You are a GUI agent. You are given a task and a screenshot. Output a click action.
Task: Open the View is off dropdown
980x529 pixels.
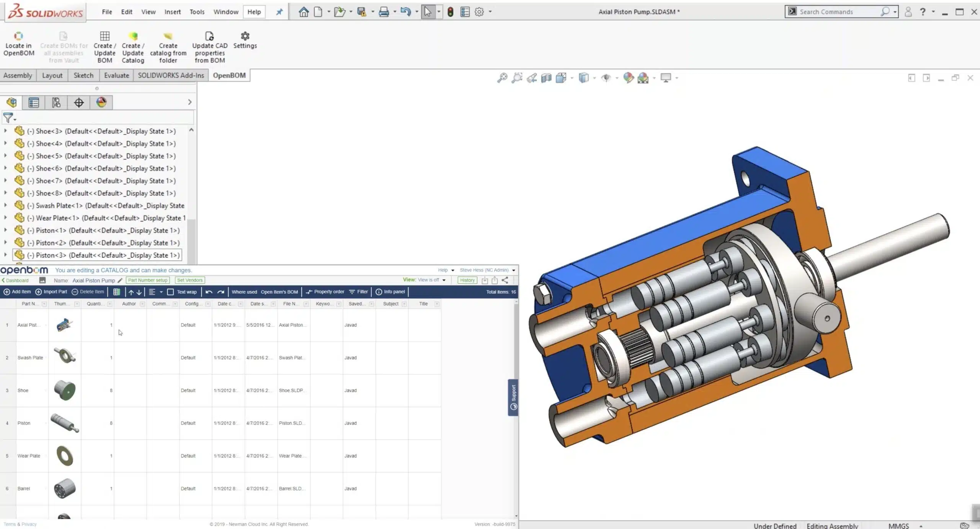431,280
